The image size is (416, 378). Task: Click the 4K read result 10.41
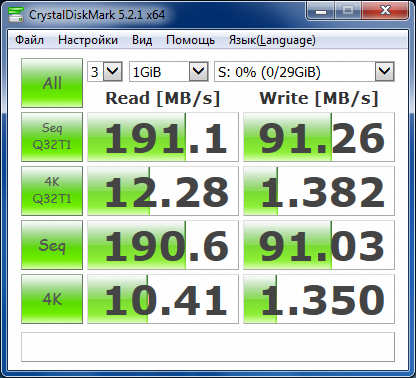(163, 299)
